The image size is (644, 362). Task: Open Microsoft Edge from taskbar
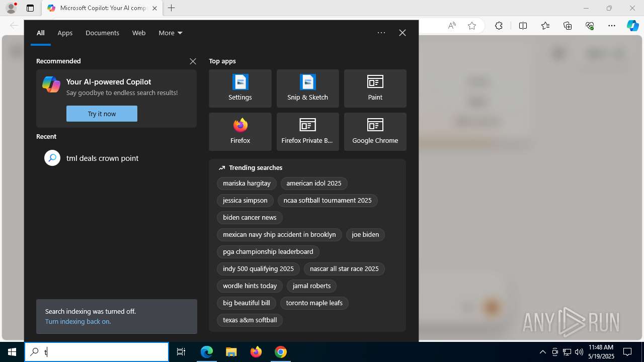(x=207, y=352)
